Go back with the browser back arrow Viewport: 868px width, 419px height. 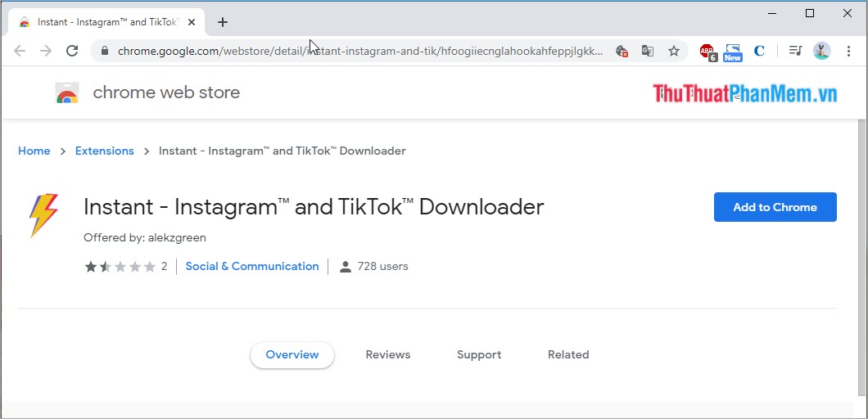20,51
